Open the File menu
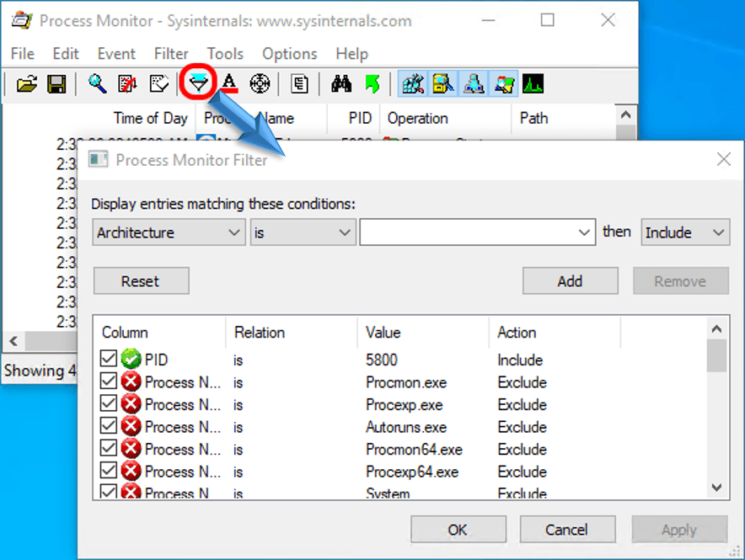 click(x=22, y=54)
